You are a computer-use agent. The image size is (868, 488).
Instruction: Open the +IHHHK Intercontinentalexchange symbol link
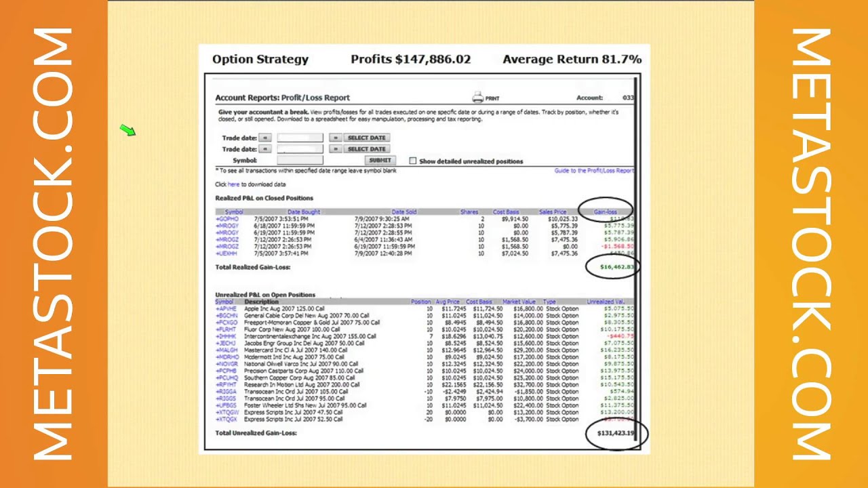tap(226, 336)
